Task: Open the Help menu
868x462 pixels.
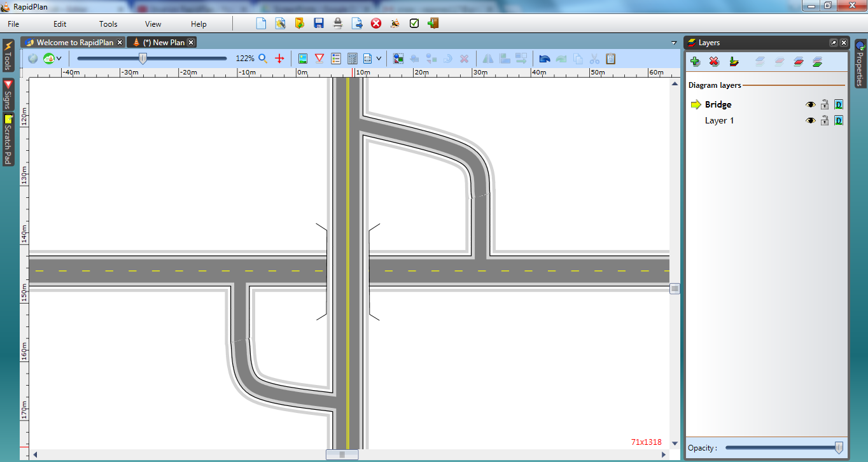Action: coord(199,24)
